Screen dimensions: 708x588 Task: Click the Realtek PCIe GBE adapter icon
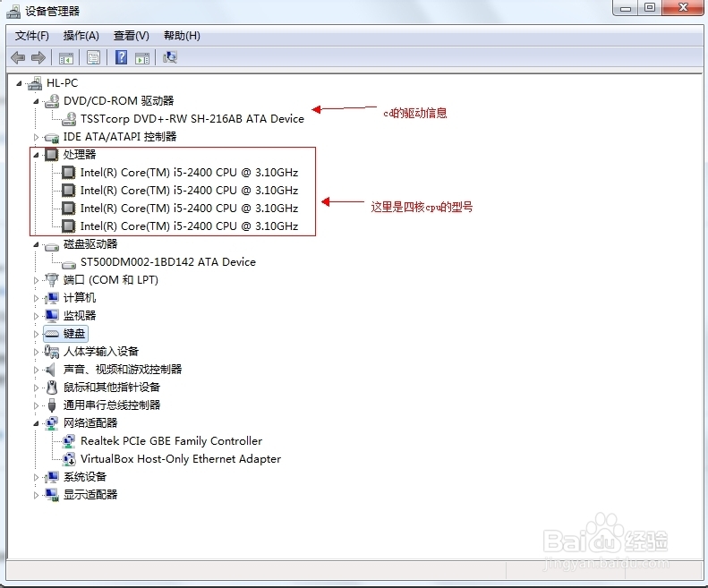point(69,440)
